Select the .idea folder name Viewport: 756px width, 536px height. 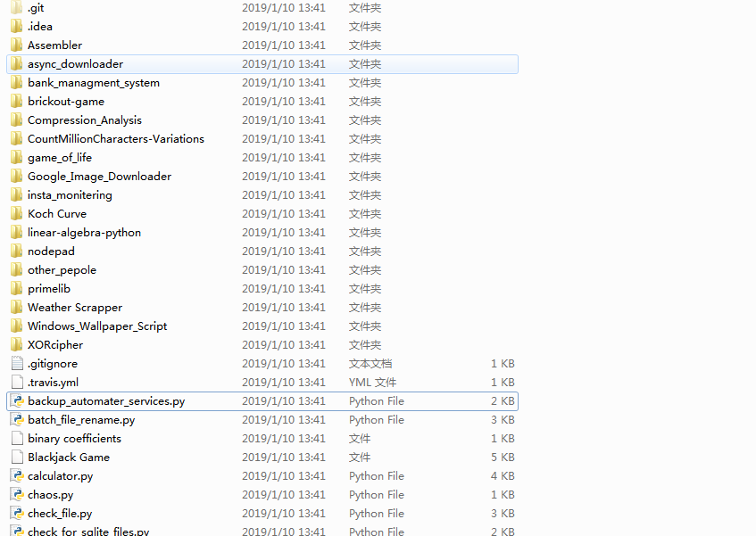click(x=40, y=27)
